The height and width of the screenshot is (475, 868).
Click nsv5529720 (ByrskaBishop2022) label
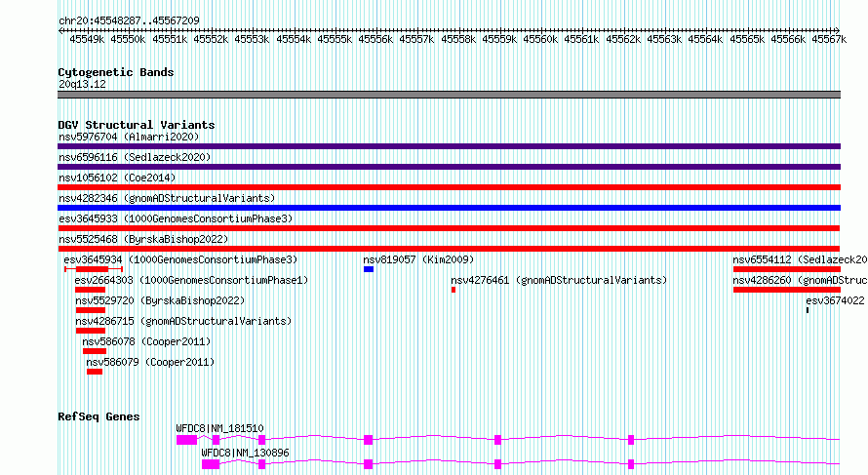[x=161, y=300]
